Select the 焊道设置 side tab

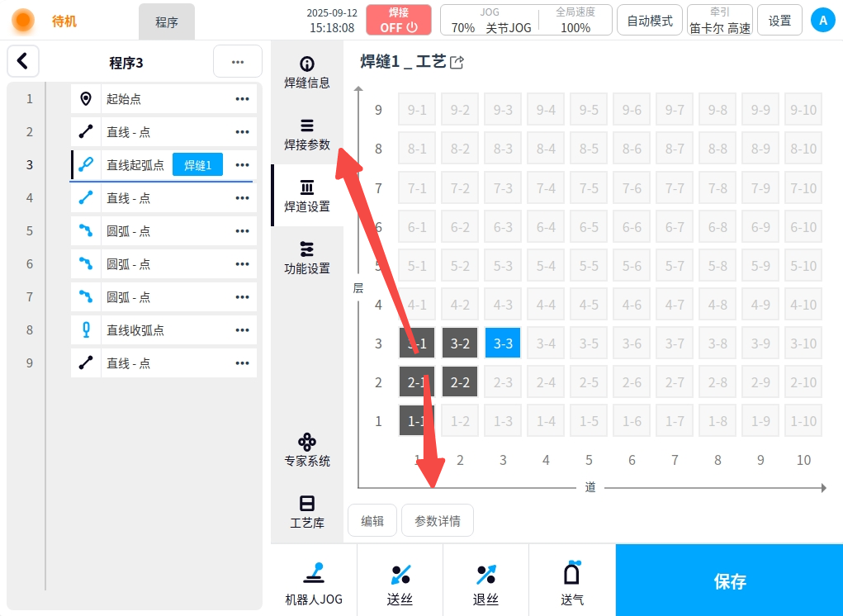[307, 197]
